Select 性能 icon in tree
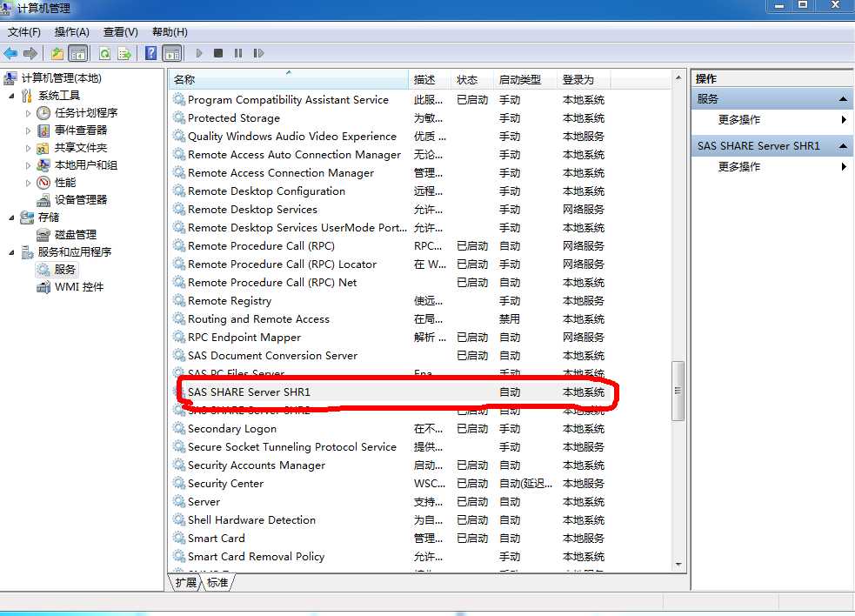Image resolution: width=855 pixels, height=616 pixels. click(43, 183)
